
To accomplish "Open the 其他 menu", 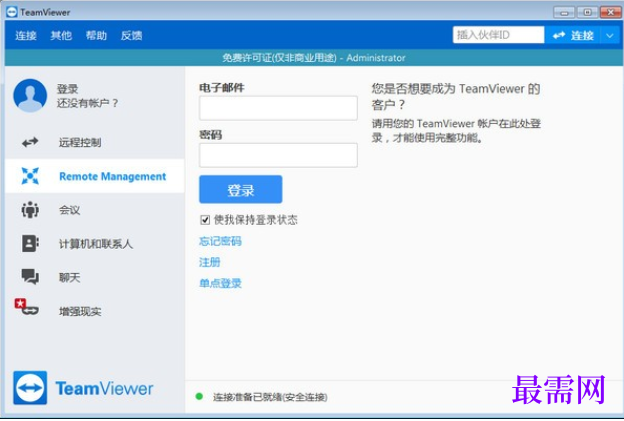I will tap(61, 35).
